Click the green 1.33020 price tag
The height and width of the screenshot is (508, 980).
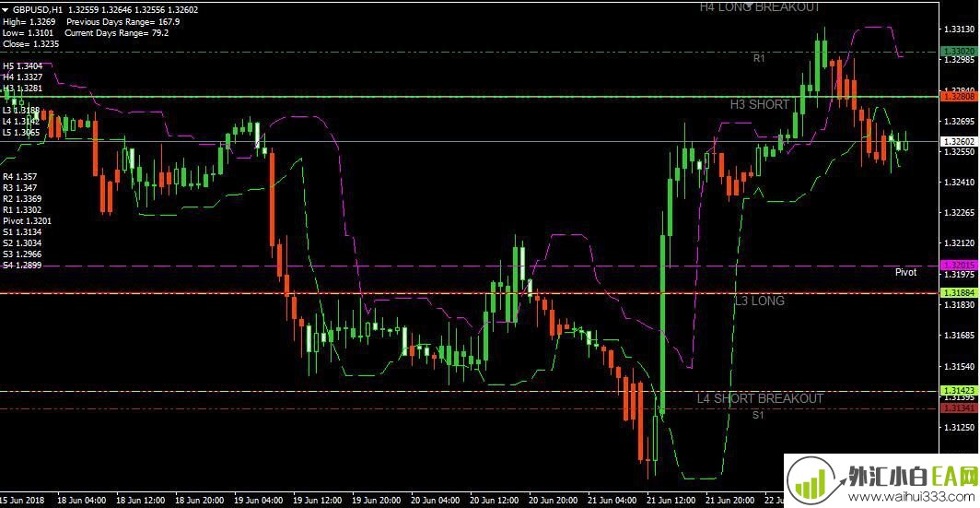960,51
